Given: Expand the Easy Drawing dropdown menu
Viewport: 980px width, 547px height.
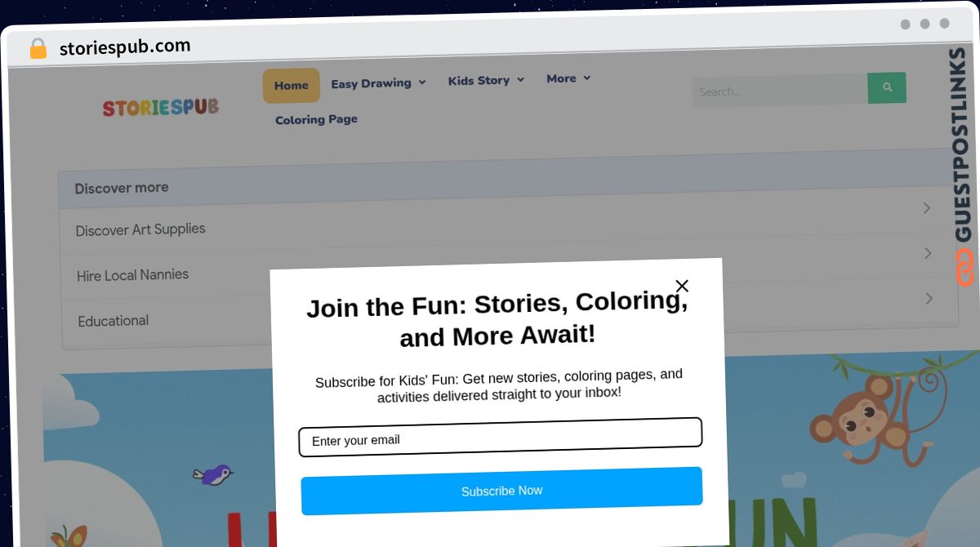Looking at the screenshot, I should (378, 82).
